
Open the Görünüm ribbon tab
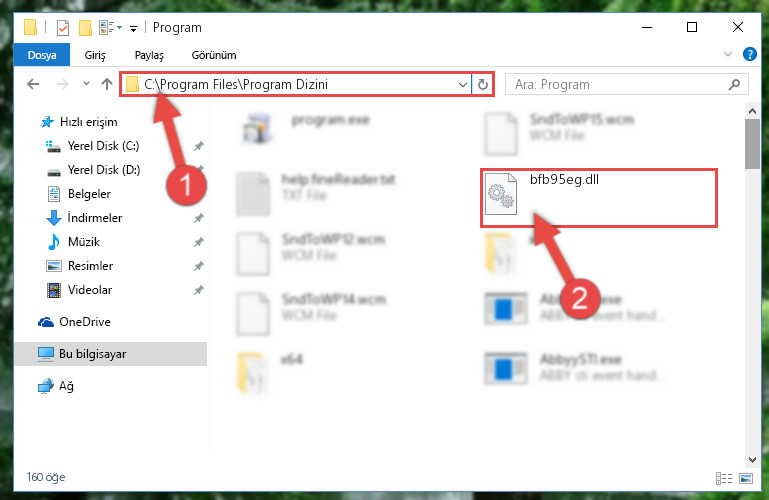(214, 55)
